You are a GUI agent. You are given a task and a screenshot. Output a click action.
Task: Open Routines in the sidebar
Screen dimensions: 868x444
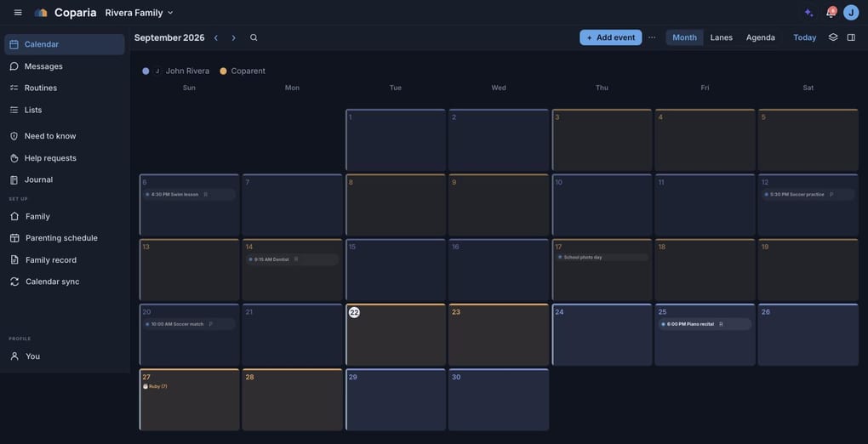click(64, 88)
